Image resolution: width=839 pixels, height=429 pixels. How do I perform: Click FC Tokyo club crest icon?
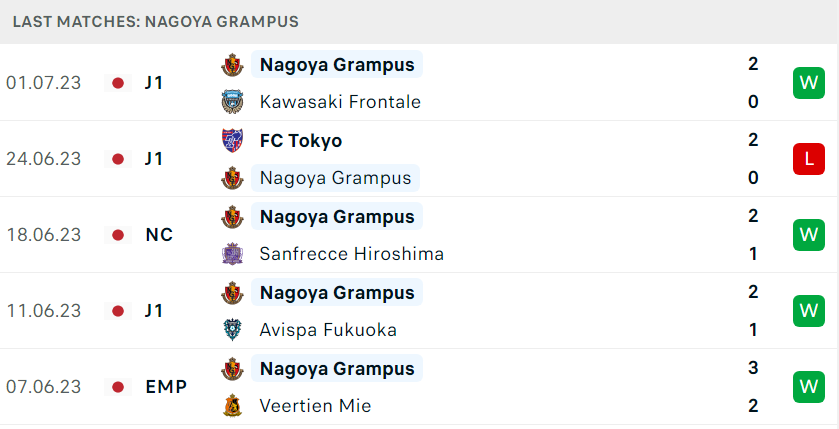pos(232,141)
